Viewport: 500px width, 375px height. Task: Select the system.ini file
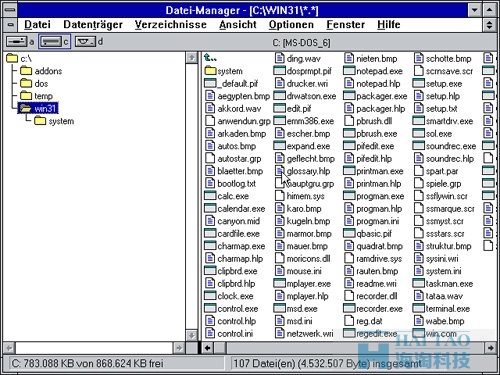438,271
